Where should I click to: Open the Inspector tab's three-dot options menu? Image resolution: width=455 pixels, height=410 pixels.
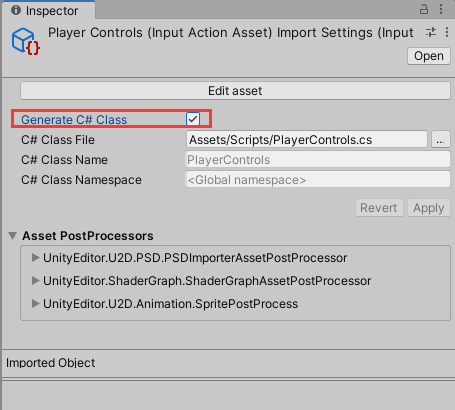point(441,9)
